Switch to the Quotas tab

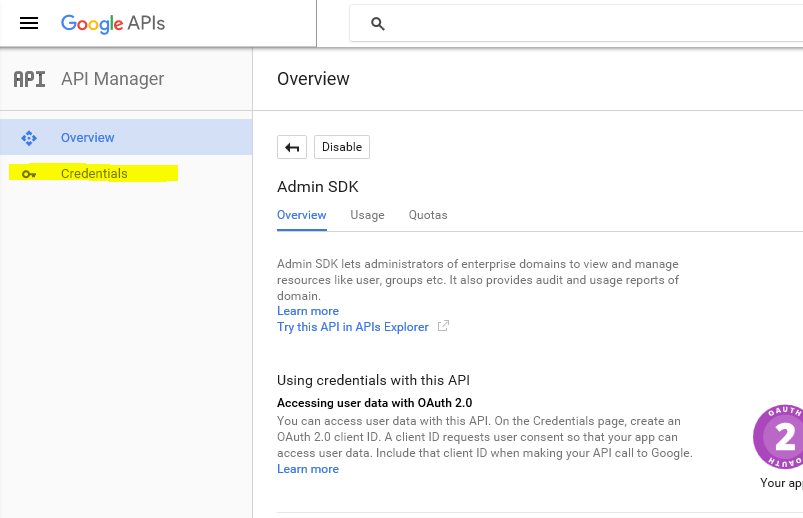428,215
